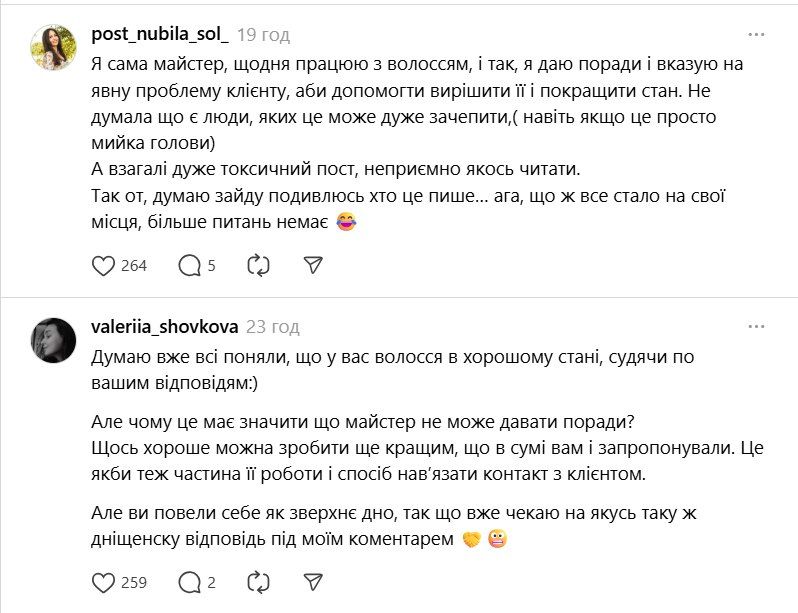Image resolution: width=798 pixels, height=613 pixels.
Task: View post_nubila_sol_'s profile picture
Action: click(x=54, y=48)
